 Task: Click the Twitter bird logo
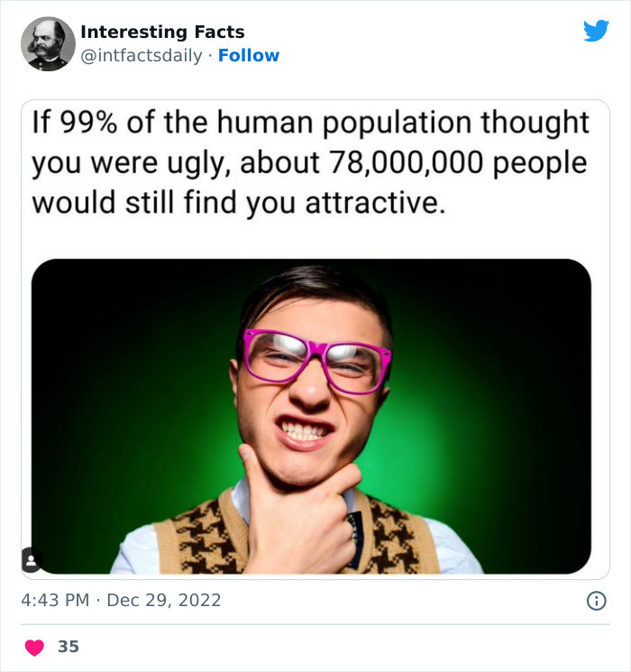596,32
